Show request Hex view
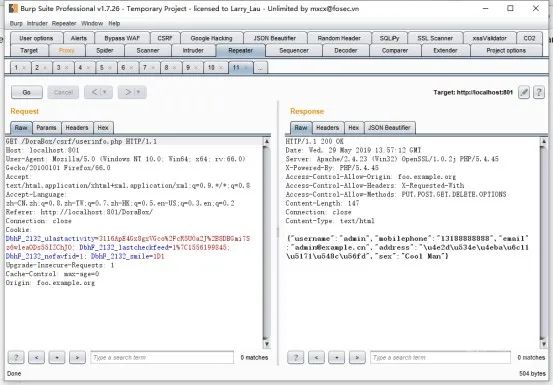Image resolution: width=553 pixels, height=386 pixels. click(103, 128)
